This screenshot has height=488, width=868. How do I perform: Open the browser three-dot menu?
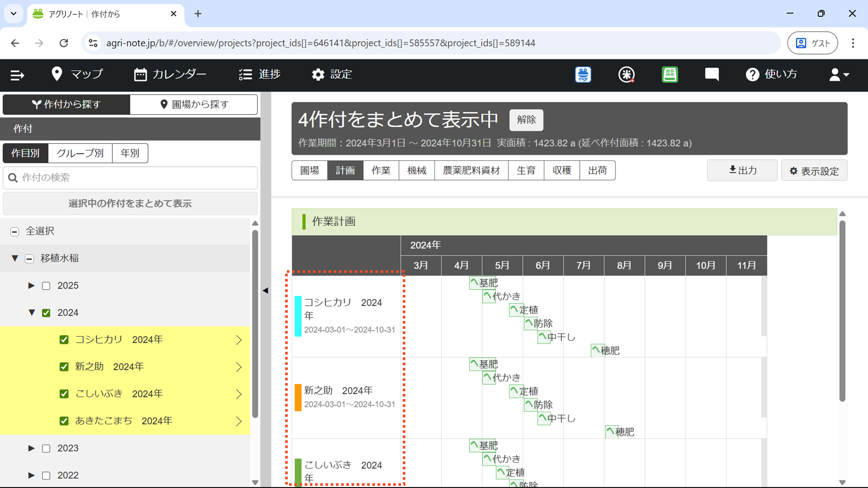[x=853, y=43]
